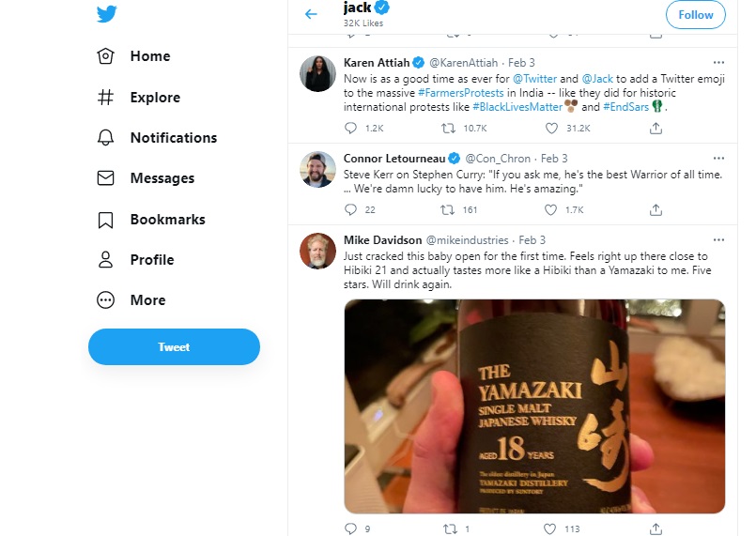Reply to Mike Davidson's tweet
Image resolution: width=756 pixels, height=536 pixels.
(350, 528)
